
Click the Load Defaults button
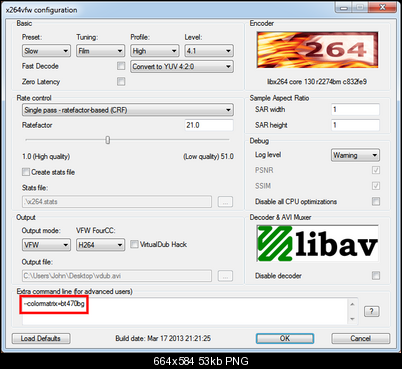[41, 339]
